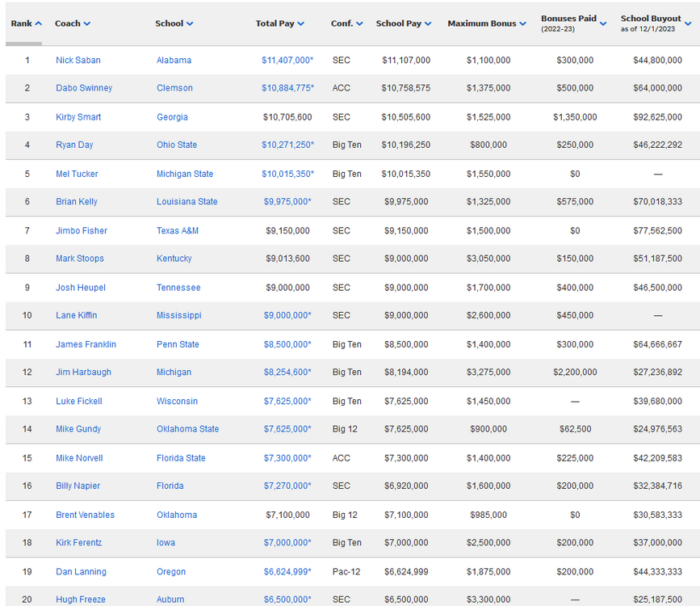
Task: Select the Kirby Smart coach name
Action: pyautogui.click(x=78, y=117)
